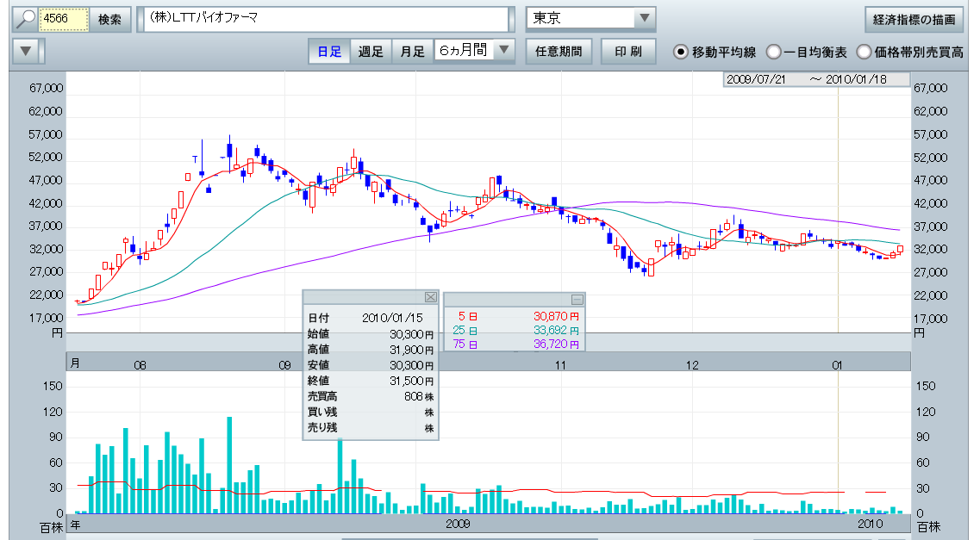This screenshot has width=980, height=540.
Task: Switch to the 月足 monthly chart tab
Action: coord(412,51)
